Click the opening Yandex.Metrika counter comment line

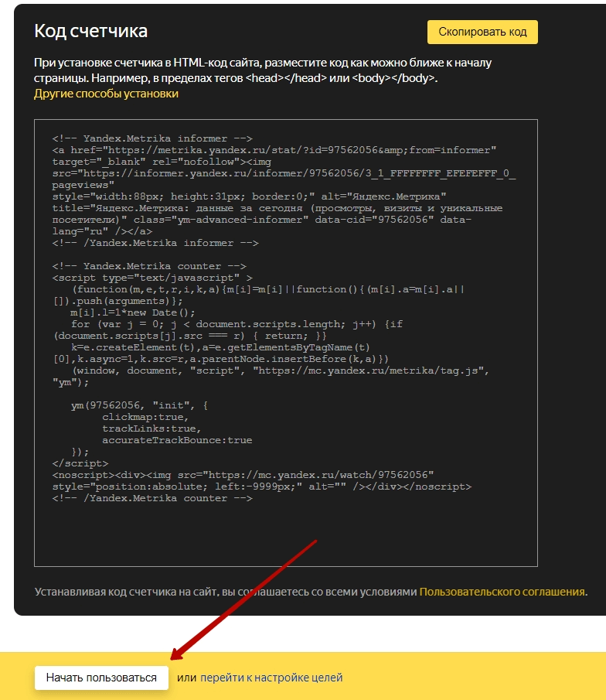click(149, 266)
